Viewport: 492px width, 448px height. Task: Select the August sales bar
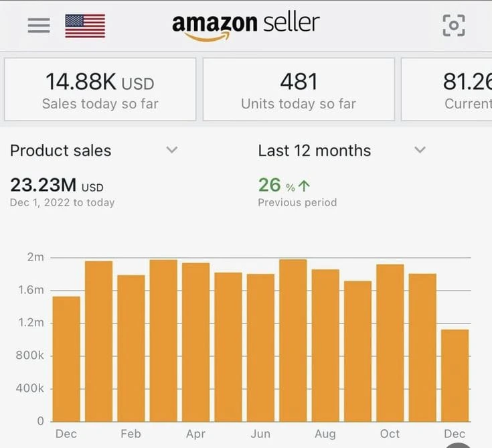325,345
